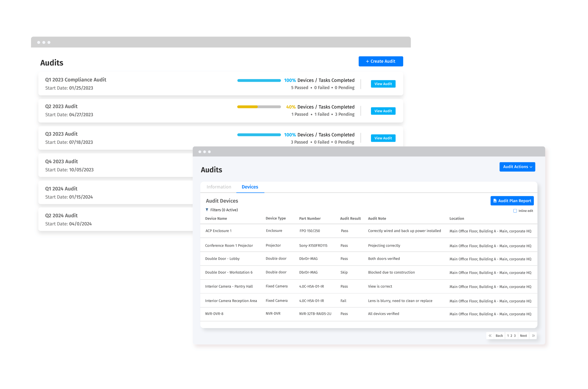Viewport: 588px width, 389px height.
Task: Open the Audit Actions dropdown
Action: 517,167
